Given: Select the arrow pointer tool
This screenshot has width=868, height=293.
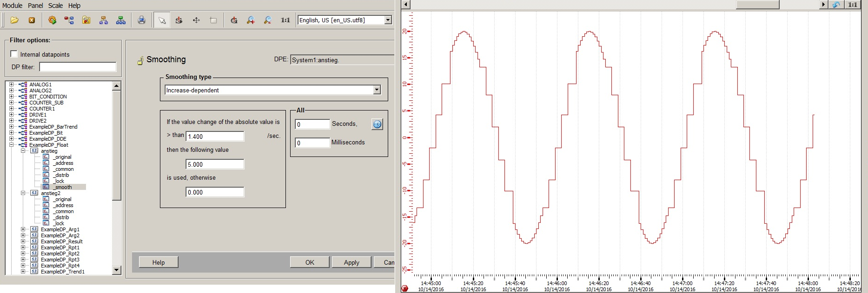Looking at the screenshot, I should click(162, 20).
